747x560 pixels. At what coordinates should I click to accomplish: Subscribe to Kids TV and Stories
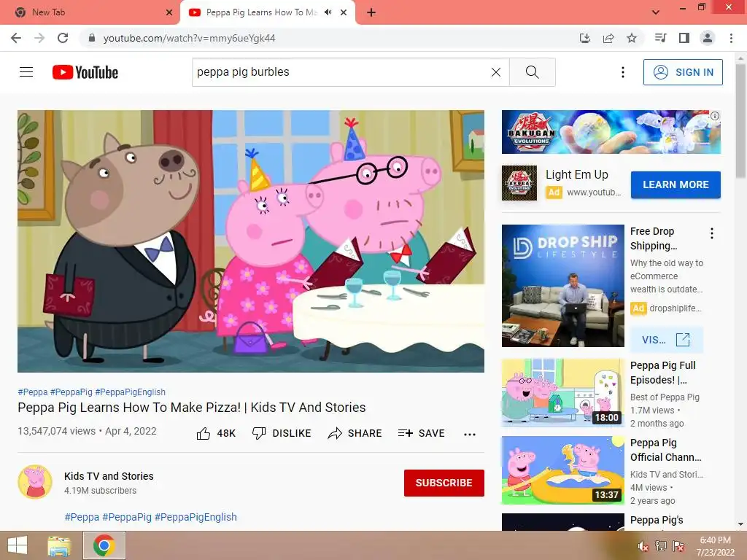444,483
